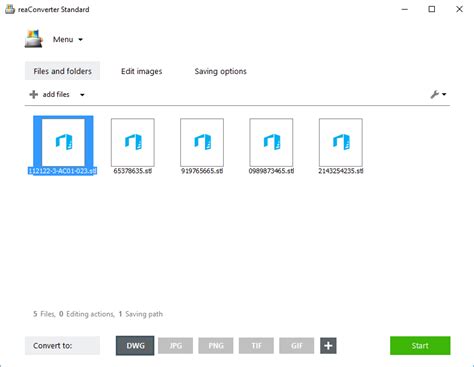Open the Menu label
This screenshot has width=474, height=367.
[x=63, y=39]
